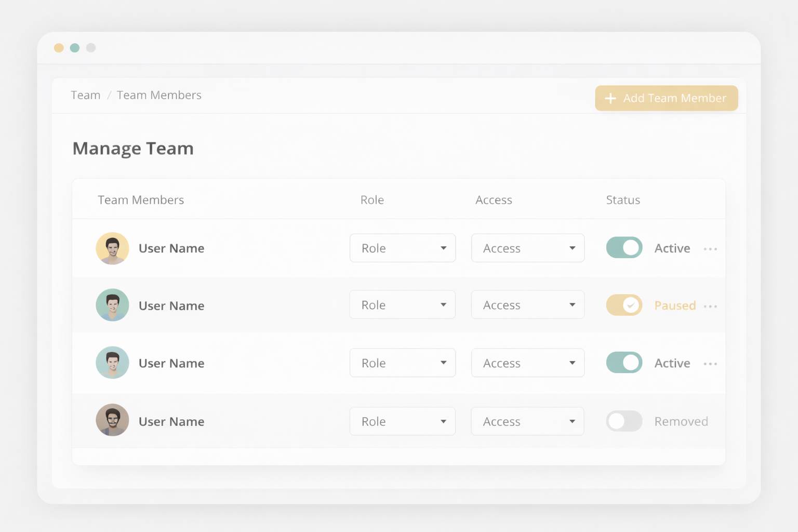Toggle the Paused user's status switch
This screenshot has height=532, width=798.
[x=624, y=305]
